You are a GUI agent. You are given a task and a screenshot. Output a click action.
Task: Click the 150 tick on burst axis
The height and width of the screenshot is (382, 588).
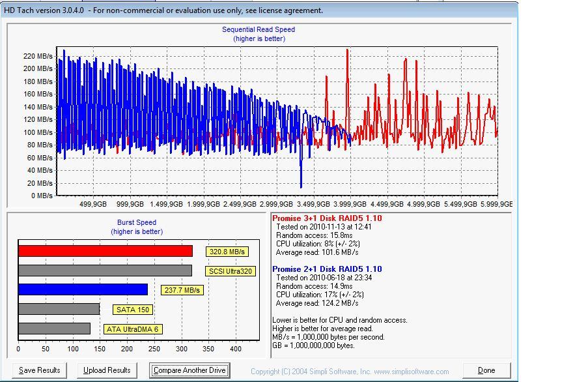(x=100, y=349)
